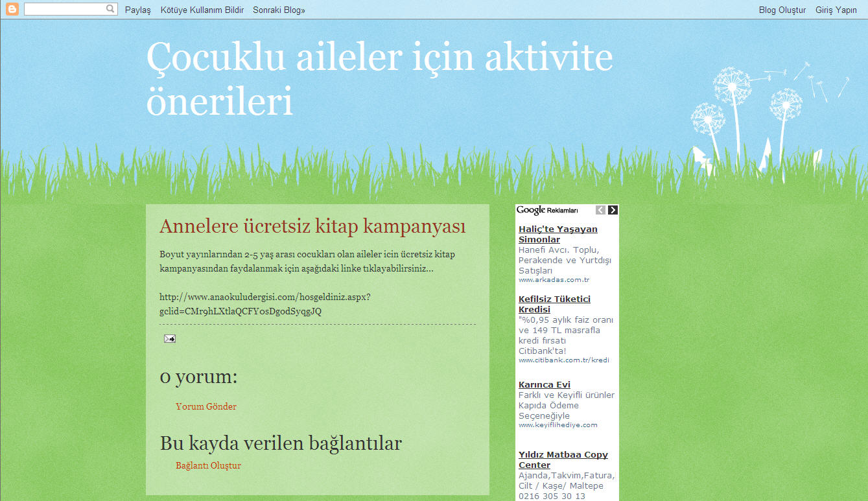Image resolution: width=868 pixels, height=501 pixels.
Task: Open ad Haliç'te Yaşayan Simonlar
Action: pyautogui.click(x=558, y=235)
